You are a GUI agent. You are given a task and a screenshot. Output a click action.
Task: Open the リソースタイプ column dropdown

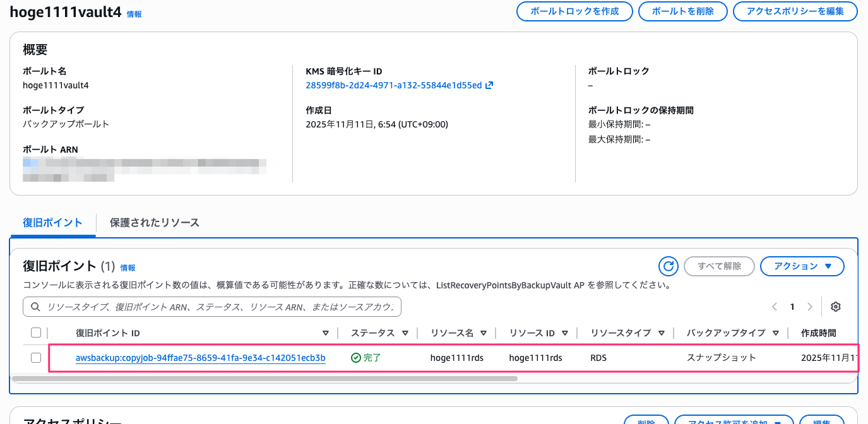coord(661,333)
